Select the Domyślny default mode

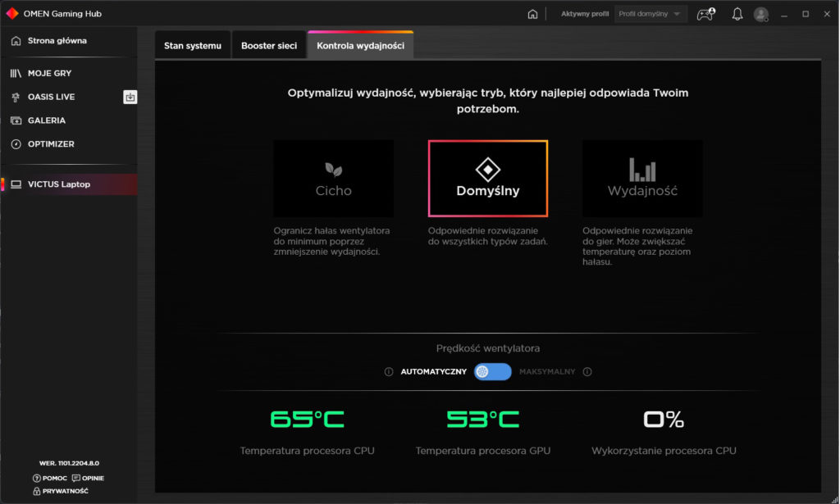(x=488, y=179)
